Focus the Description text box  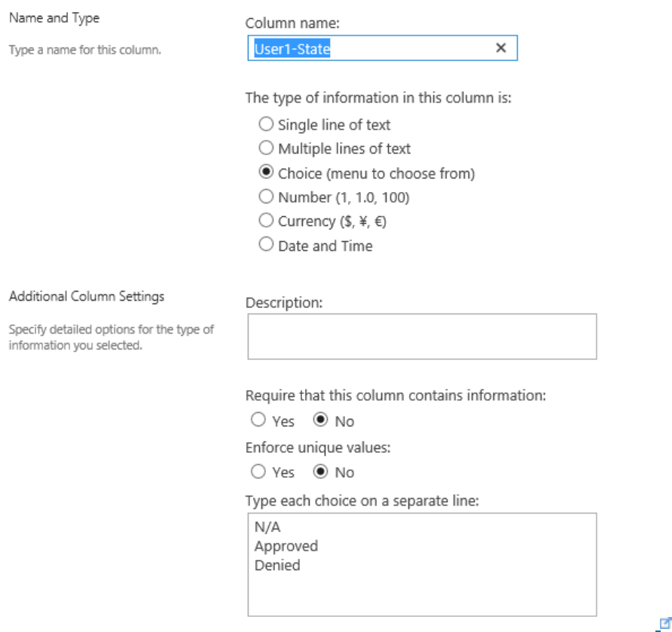coord(421,336)
